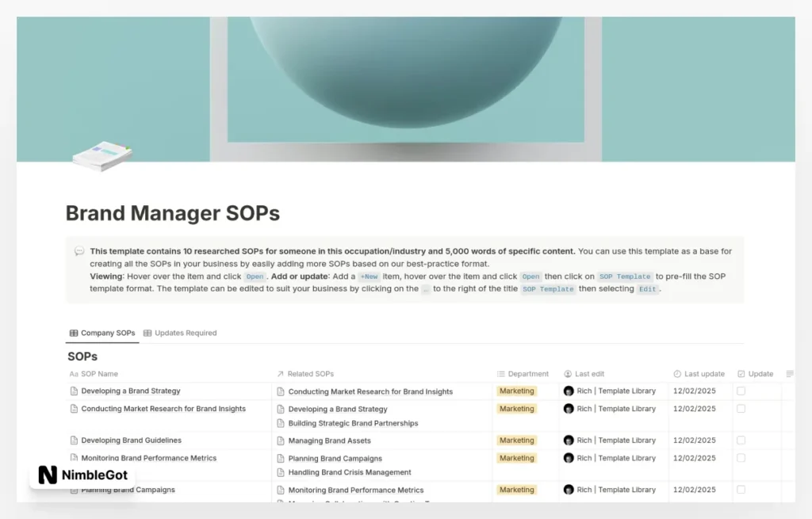Click the Rich | Template Library author link
The width and height of the screenshot is (812, 519).
click(x=611, y=391)
